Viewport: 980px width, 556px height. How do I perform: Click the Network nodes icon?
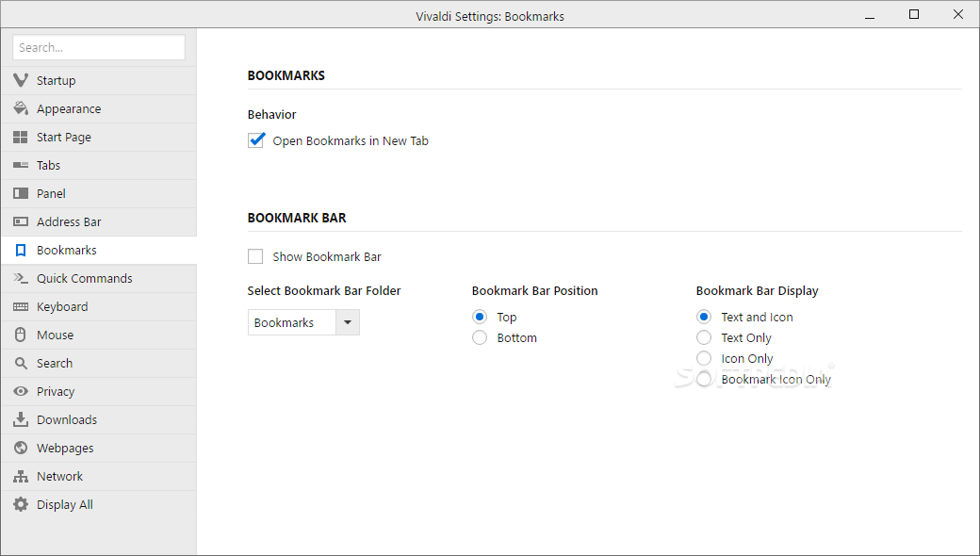[21, 476]
